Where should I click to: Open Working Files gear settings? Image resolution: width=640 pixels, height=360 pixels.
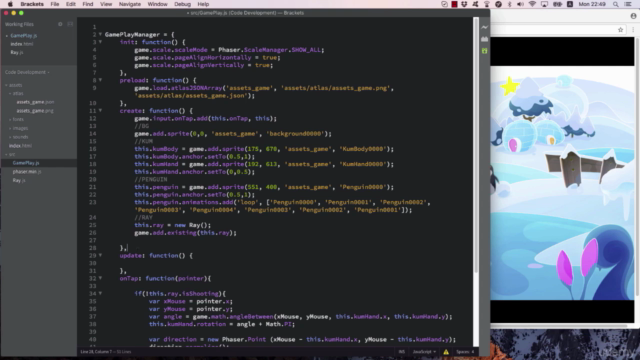[60, 24]
